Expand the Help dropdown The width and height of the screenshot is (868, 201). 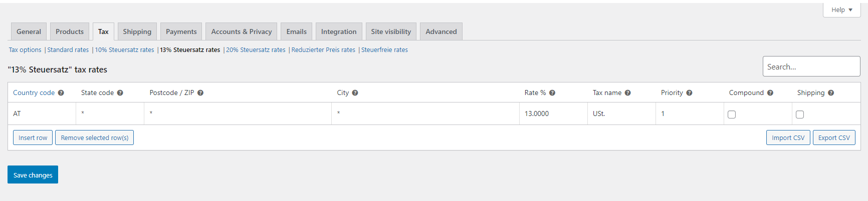click(841, 10)
